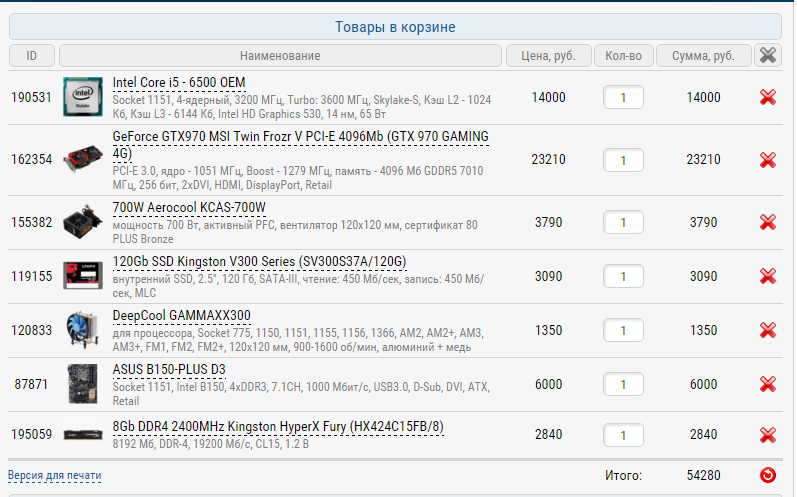
Task: Open Intel Core i5 - 6500 OEM product link
Action: click(179, 83)
